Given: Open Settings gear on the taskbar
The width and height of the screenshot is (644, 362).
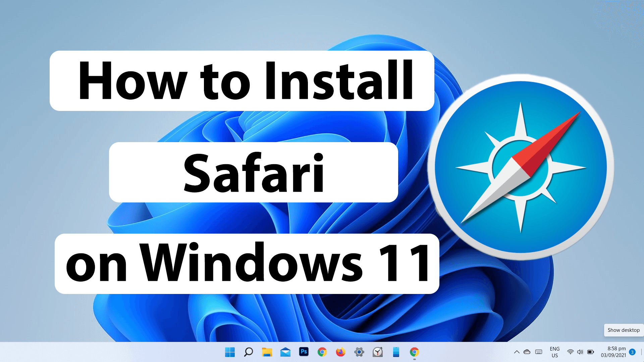Looking at the screenshot, I should pyautogui.click(x=359, y=352).
